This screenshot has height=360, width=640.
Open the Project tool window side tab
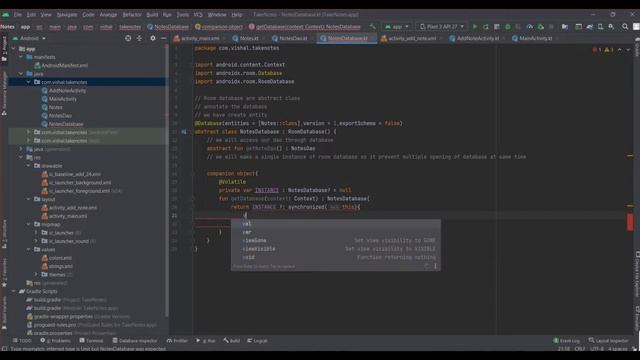pyautogui.click(x=4, y=49)
